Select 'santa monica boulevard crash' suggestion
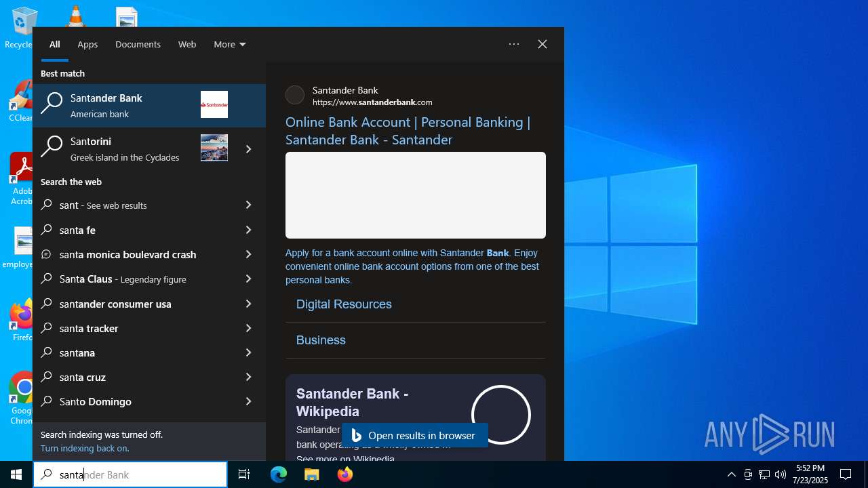868x488 pixels. point(132,254)
